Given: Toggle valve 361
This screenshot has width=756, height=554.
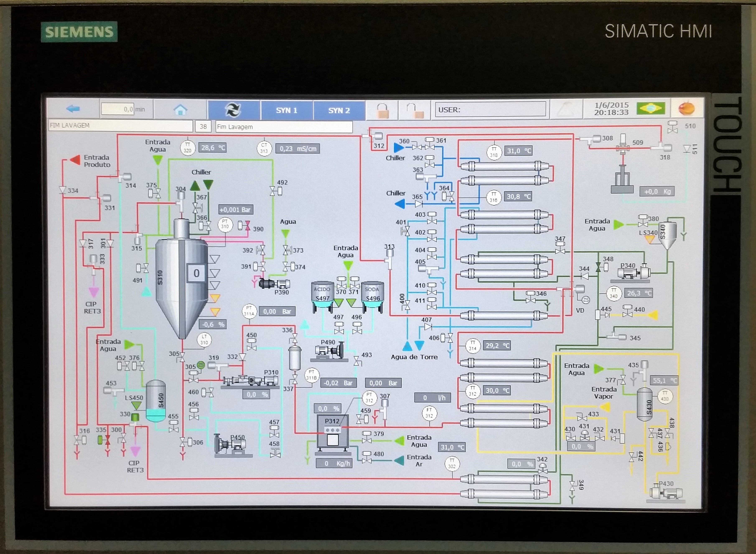Looking at the screenshot, I should (430, 143).
